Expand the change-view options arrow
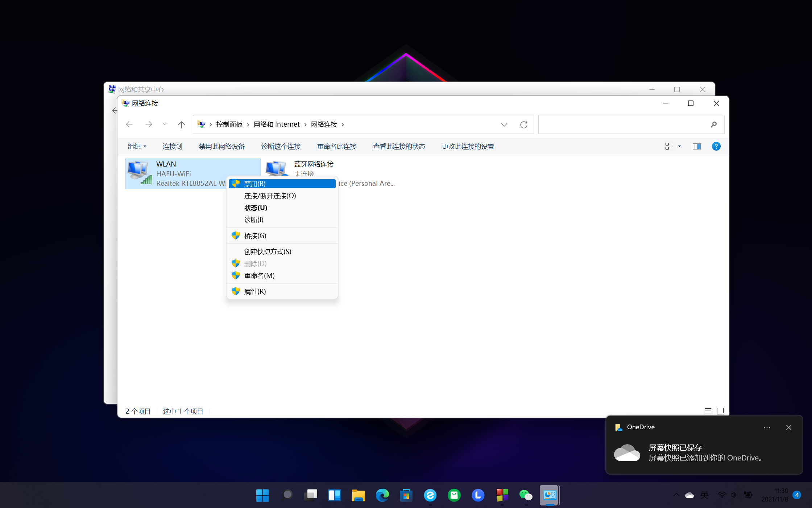 point(679,146)
